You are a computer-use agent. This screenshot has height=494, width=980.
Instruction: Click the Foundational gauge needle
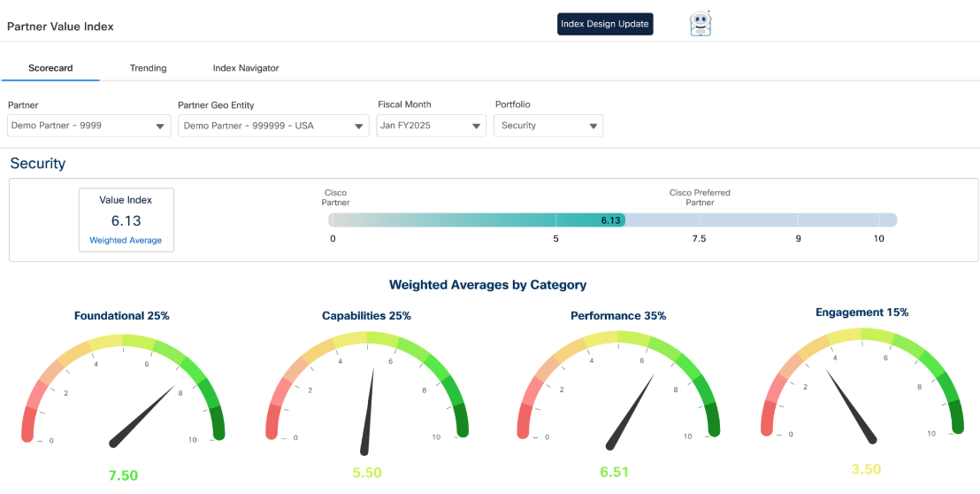coord(144,416)
